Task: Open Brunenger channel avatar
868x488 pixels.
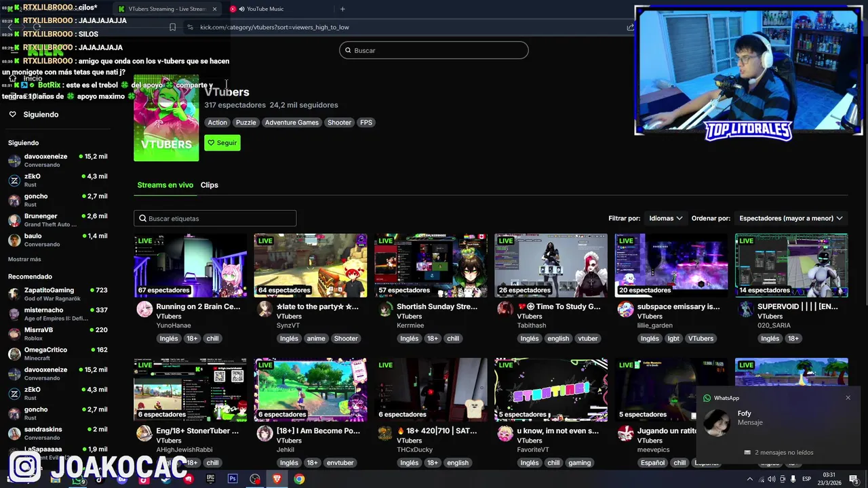Action: coord(14,220)
